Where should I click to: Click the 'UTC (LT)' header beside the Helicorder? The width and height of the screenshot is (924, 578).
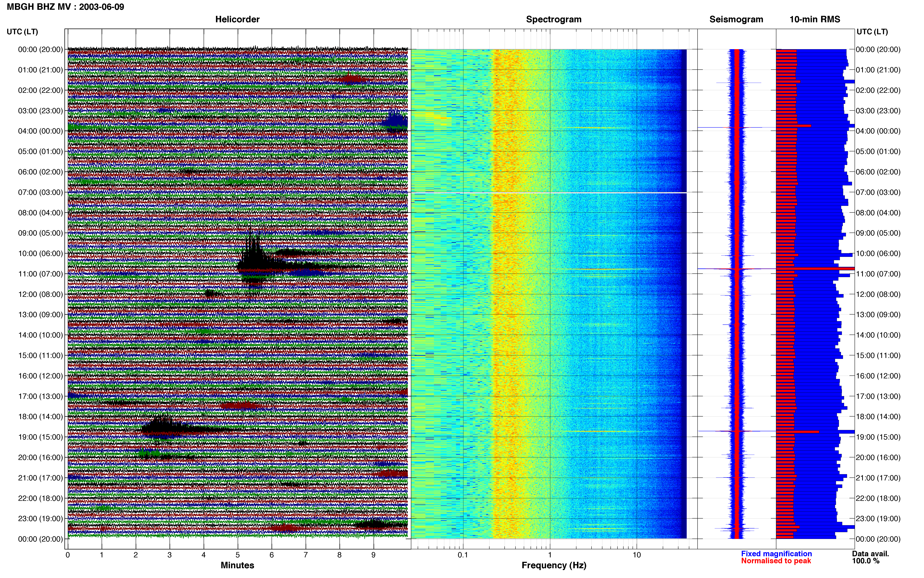coord(22,32)
